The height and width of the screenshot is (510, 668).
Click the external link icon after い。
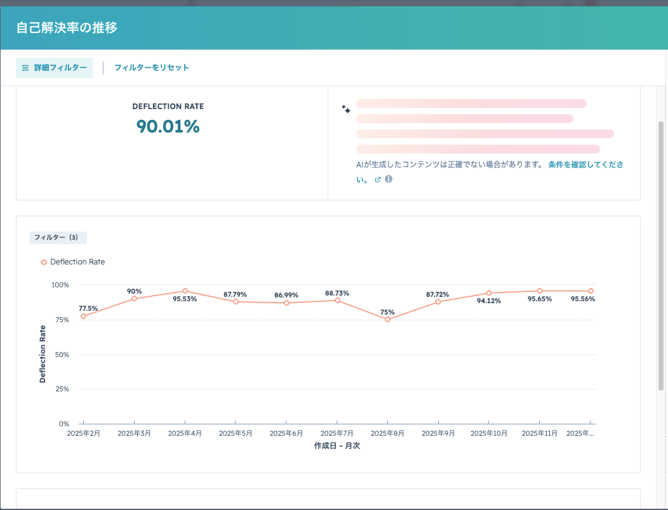(x=377, y=180)
